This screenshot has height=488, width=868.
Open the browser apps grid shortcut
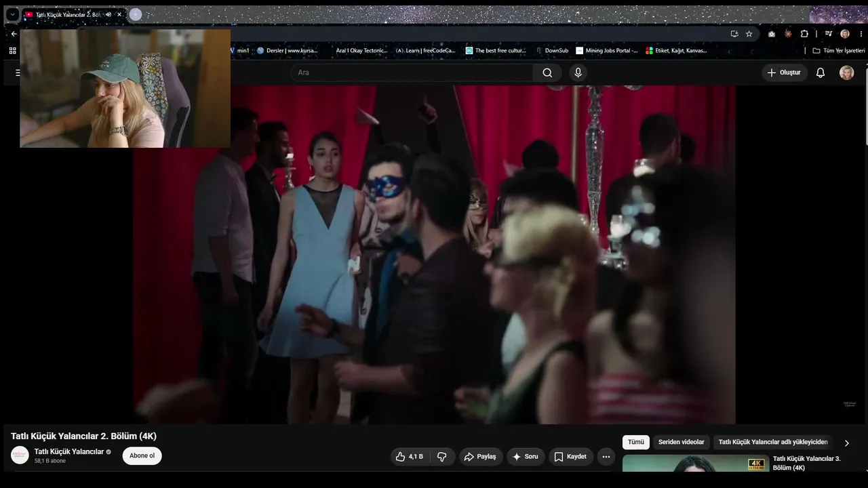pos(12,50)
